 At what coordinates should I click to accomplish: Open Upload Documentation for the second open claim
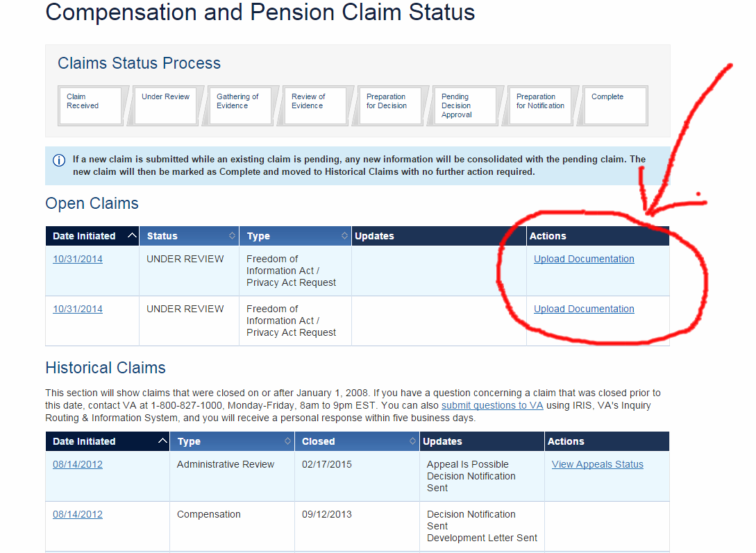click(584, 309)
